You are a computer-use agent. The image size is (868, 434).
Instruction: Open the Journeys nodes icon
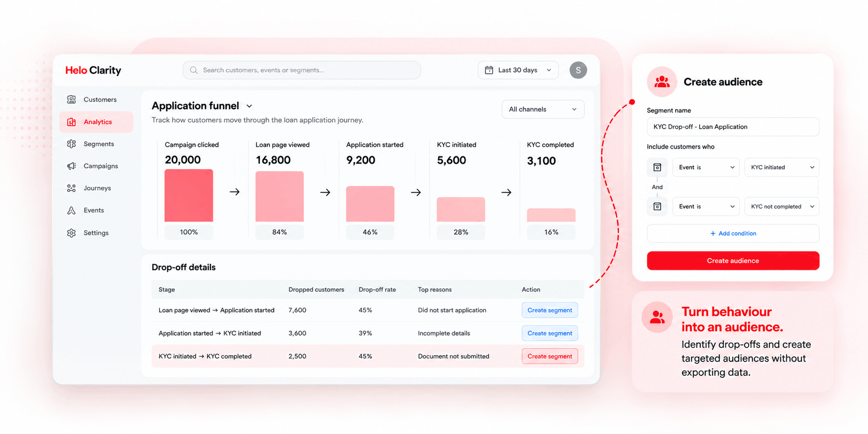[71, 188]
